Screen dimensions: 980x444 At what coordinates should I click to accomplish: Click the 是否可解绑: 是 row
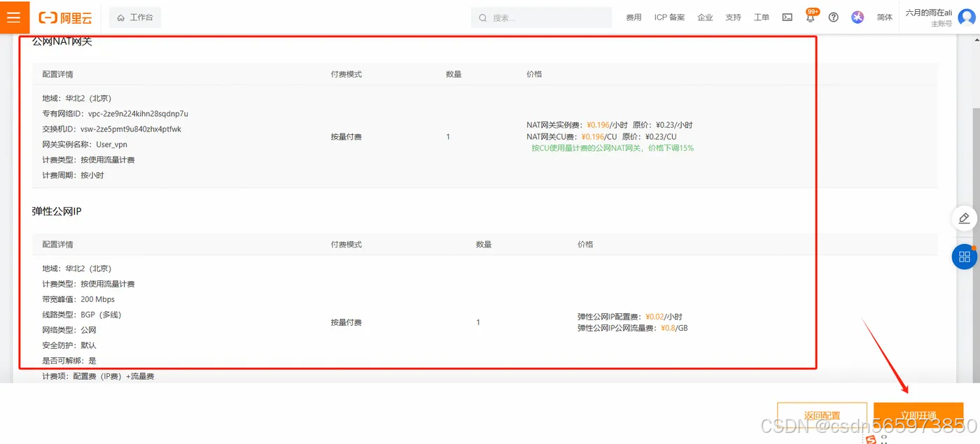[69, 361]
